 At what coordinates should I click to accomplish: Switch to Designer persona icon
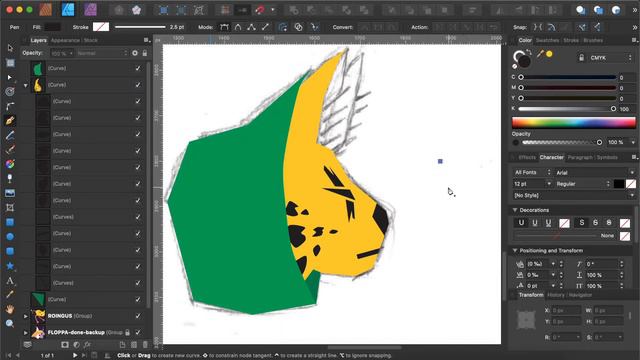[x=68, y=9]
